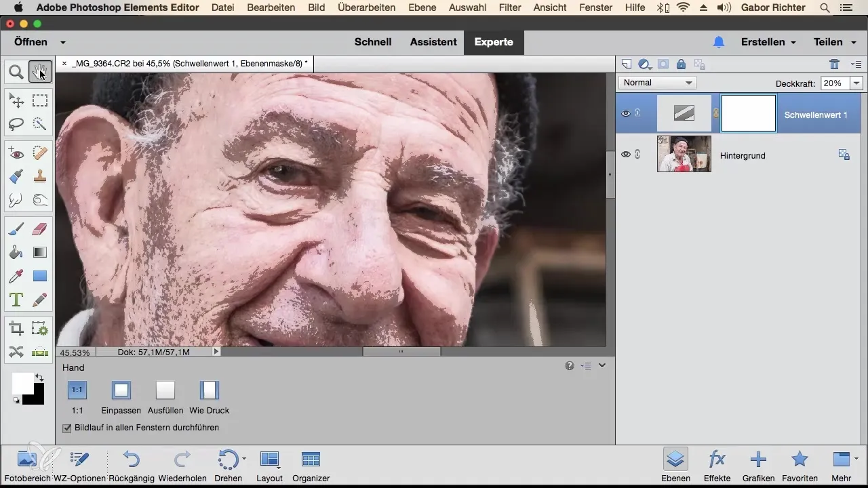Select the Paint Bucket tool
The width and height of the screenshot is (868, 488).
click(x=16, y=253)
